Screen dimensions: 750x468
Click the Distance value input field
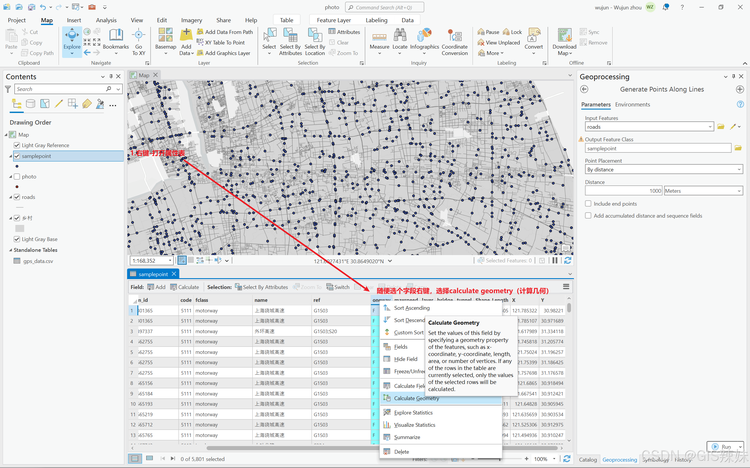pos(624,190)
